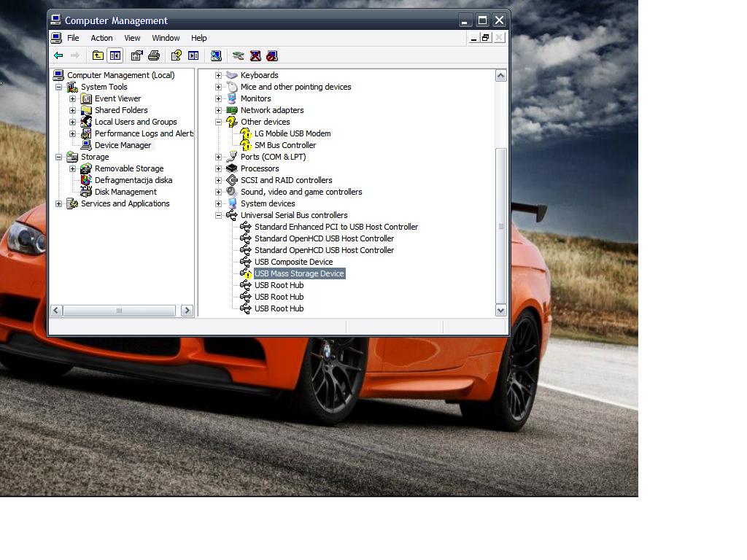Collapse the Other devices node
The width and height of the screenshot is (747, 560).
218,122
